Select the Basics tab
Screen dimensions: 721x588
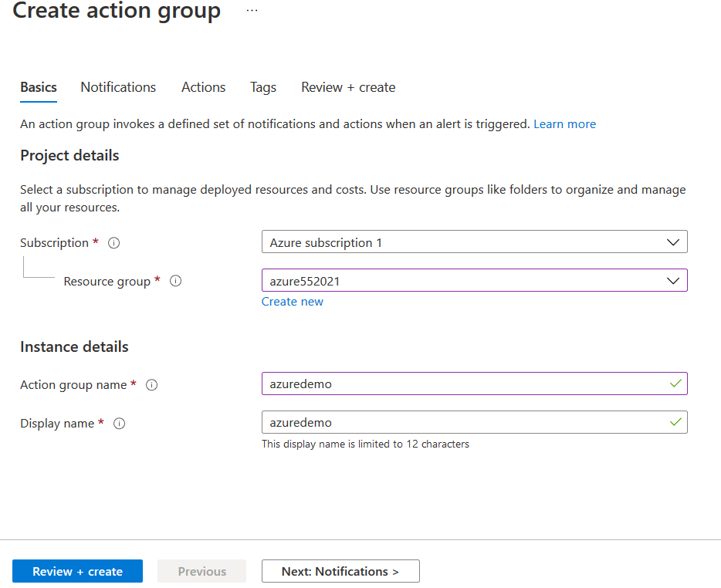[x=39, y=87]
